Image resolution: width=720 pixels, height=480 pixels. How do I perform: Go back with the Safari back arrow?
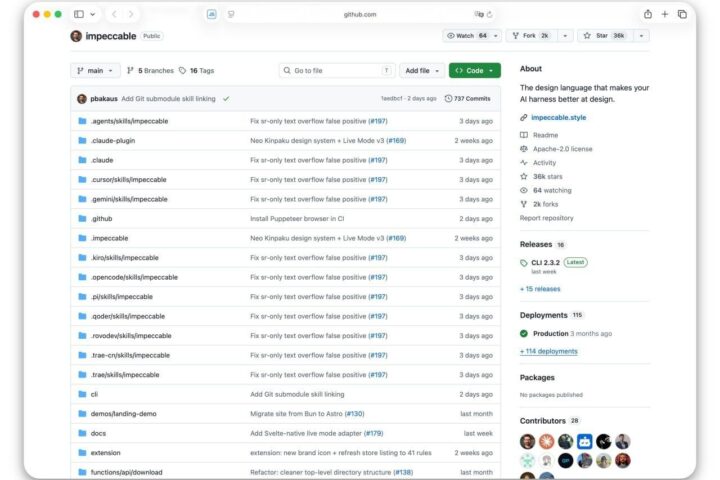click(114, 14)
